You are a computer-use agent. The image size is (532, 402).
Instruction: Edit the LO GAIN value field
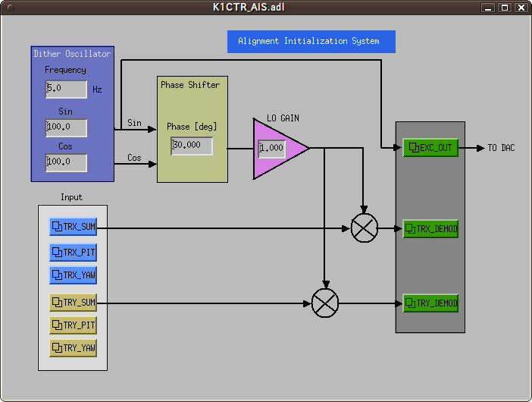[x=272, y=149]
